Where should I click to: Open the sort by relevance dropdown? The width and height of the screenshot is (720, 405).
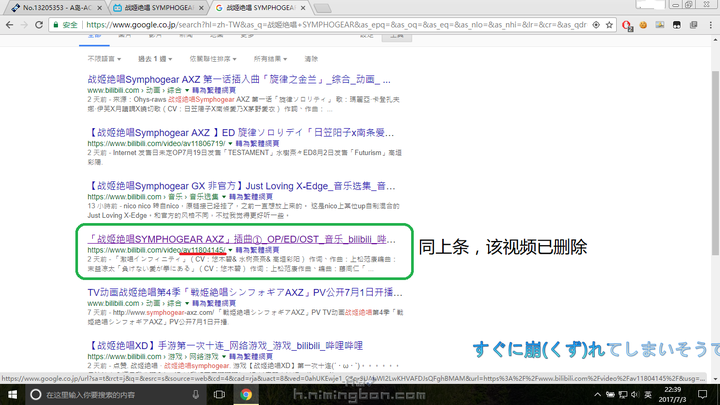point(213,59)
